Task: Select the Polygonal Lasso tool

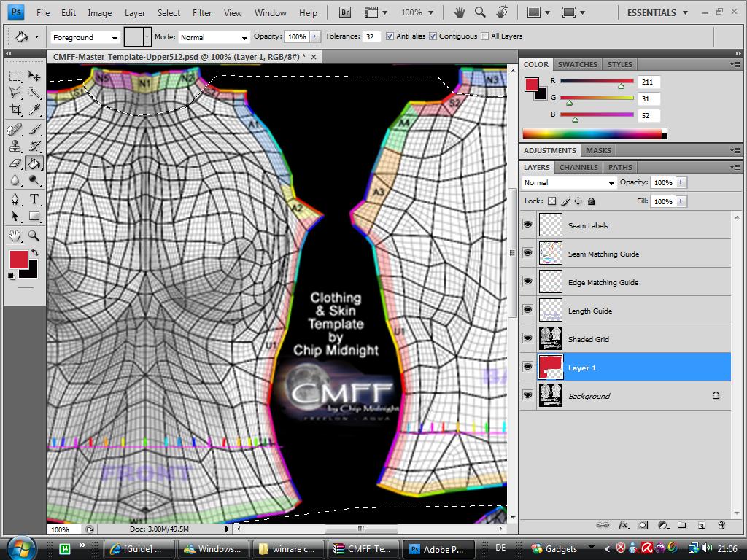Action: click(x=15, y=93)
